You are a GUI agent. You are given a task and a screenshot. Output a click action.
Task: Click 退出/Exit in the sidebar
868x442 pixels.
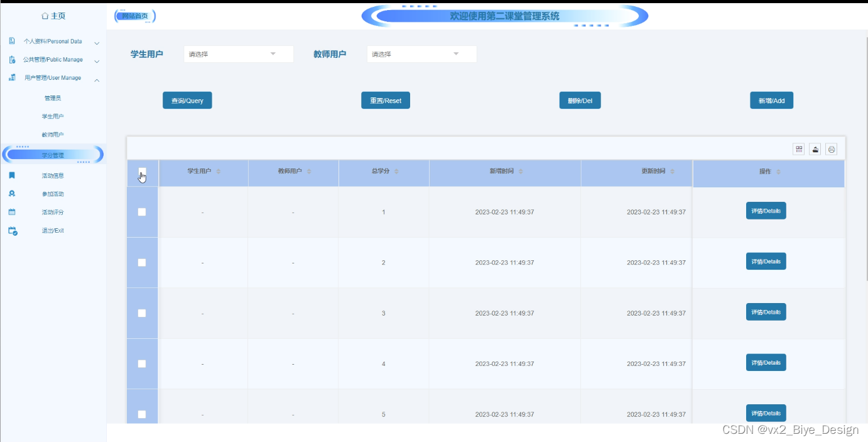point(53,231)
